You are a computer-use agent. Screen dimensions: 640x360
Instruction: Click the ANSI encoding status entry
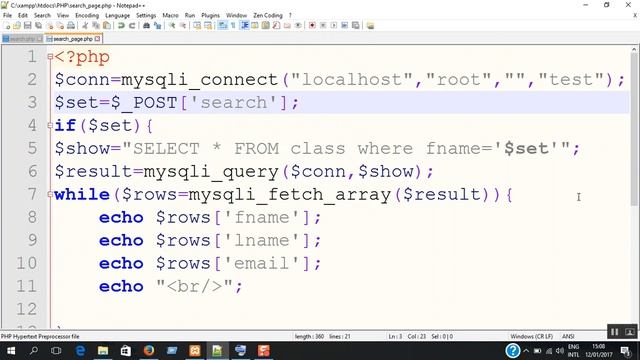coord(568,336)
